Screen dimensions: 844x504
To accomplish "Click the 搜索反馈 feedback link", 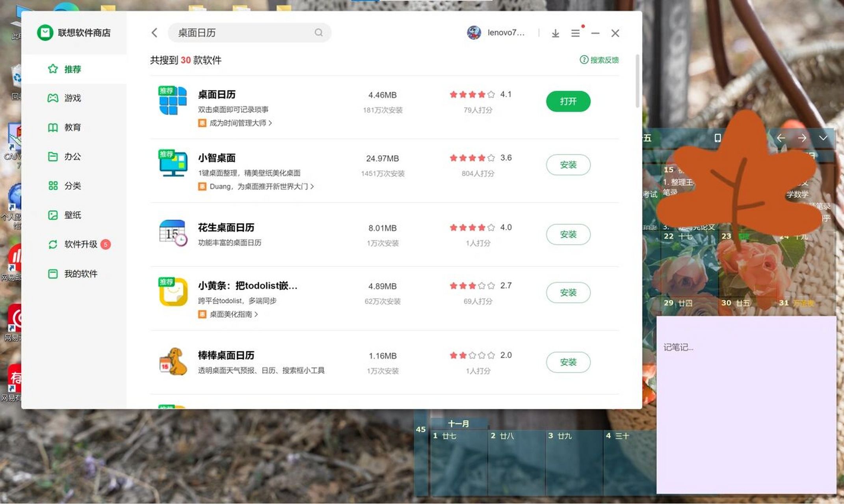I will click(599, 59).
